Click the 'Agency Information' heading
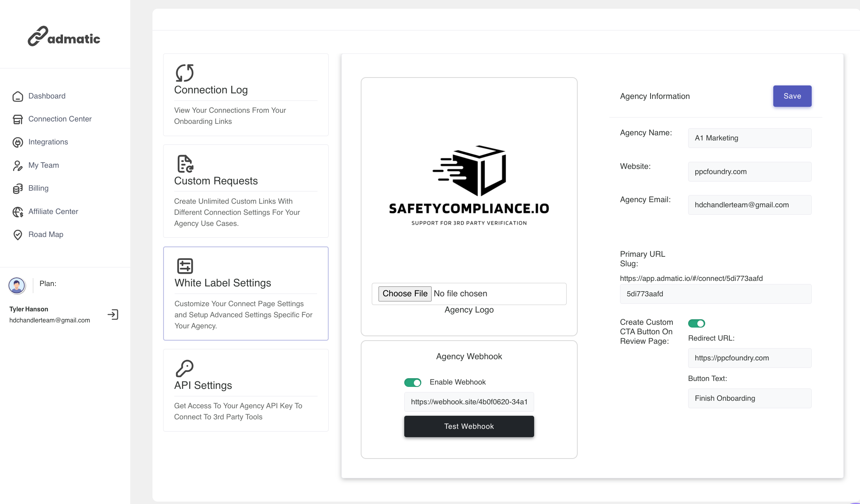This screenshot has height=504, width=860. [x=655, y=96]
